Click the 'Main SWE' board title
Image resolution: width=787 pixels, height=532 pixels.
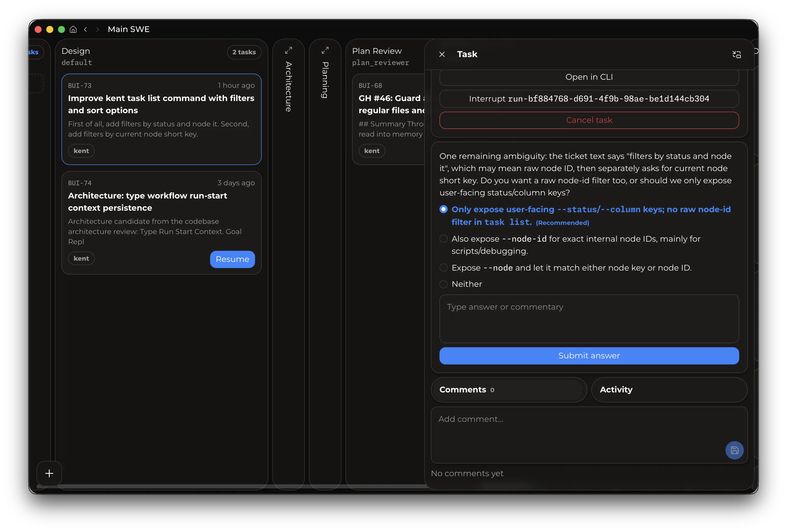coord(129,29)
